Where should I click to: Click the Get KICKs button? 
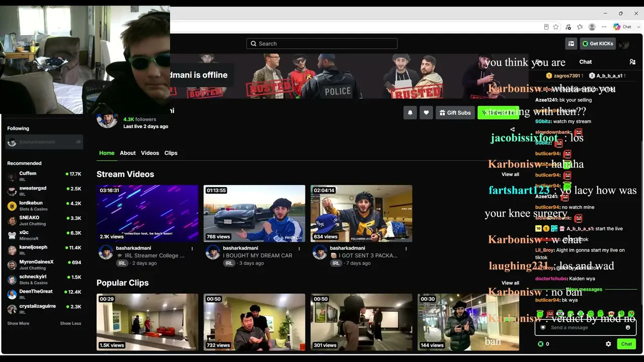[x=598, y=44]
